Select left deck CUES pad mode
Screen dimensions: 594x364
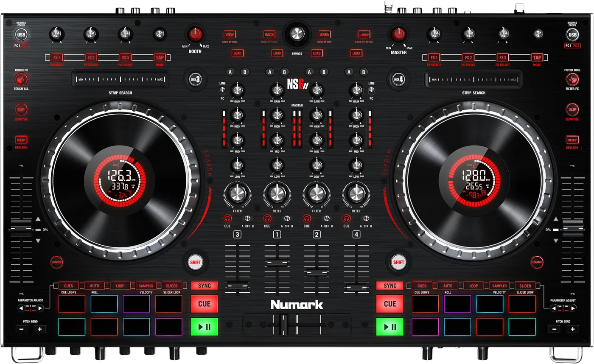click(69, 286)
